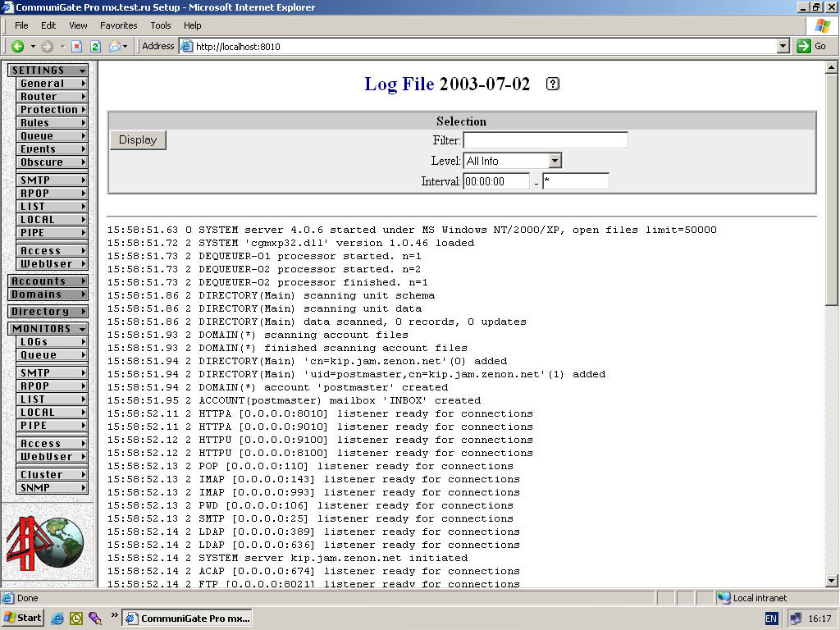Open WebUser under the MONITORS section
Screen dimensions: 840x630
click(52, 456)
